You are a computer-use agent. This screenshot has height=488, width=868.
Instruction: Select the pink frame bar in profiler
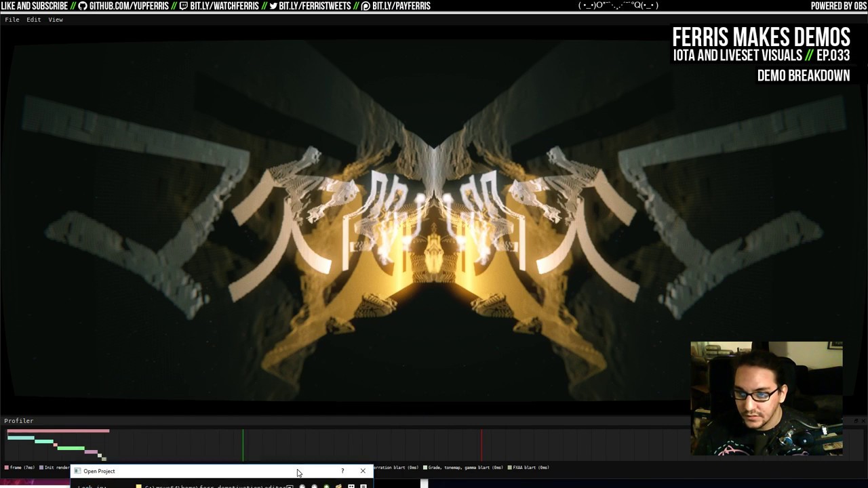pyautogui.click(x=58, y=431)
